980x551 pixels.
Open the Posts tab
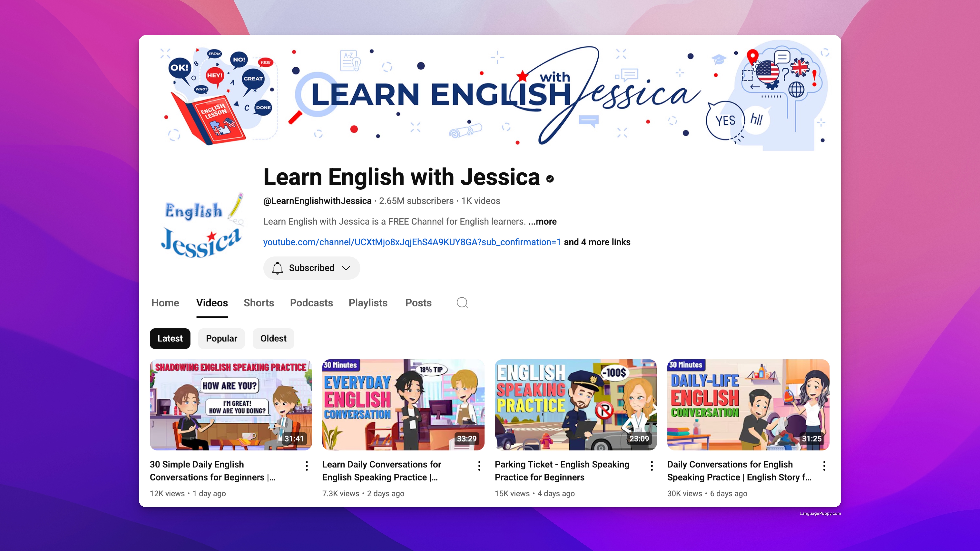coord(419,303)
